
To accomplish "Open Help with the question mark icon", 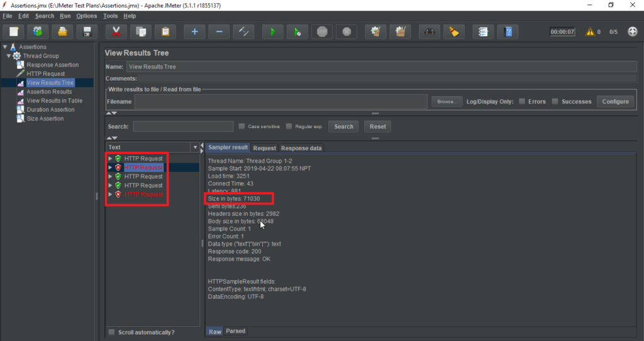I will pos(508,31).
